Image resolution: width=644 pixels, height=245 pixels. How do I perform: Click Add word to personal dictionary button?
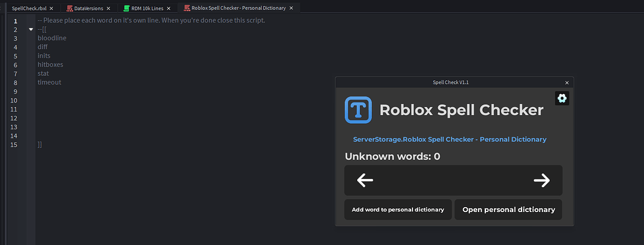click(398, 210)
